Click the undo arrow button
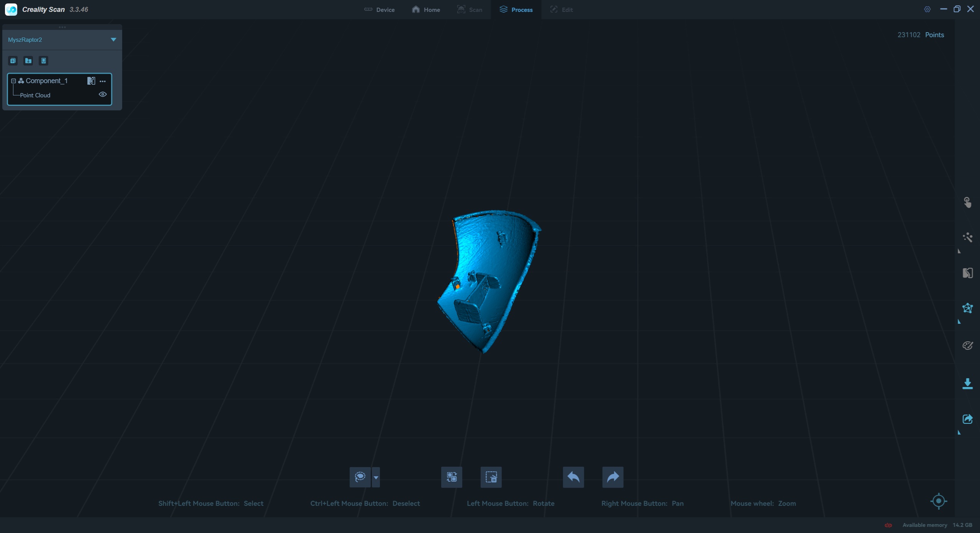 point(573,477)
